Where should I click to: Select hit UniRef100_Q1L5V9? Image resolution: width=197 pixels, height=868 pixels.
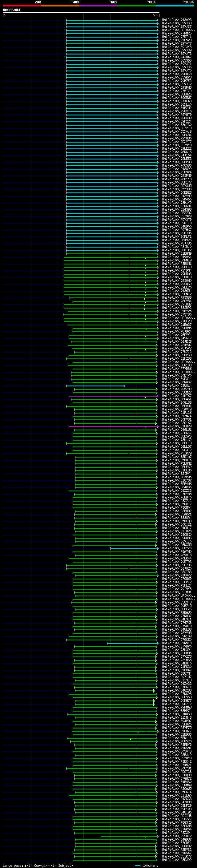(177, 40)
